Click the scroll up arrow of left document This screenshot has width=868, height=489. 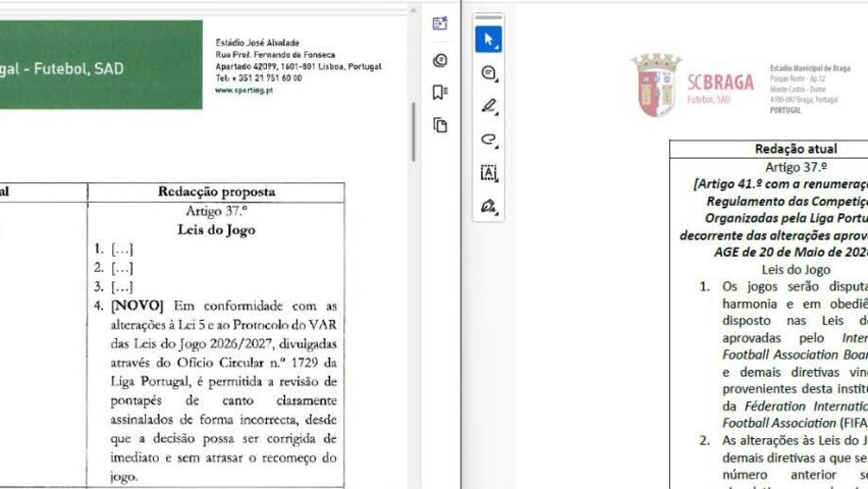pyautogui.click(x=413, y=10)
